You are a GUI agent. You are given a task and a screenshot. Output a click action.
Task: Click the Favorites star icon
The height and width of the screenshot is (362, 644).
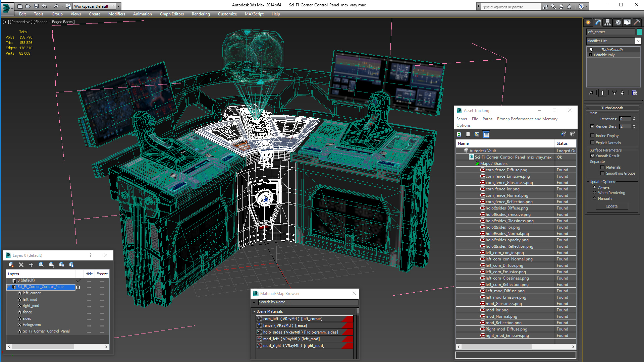coord(570,6)
